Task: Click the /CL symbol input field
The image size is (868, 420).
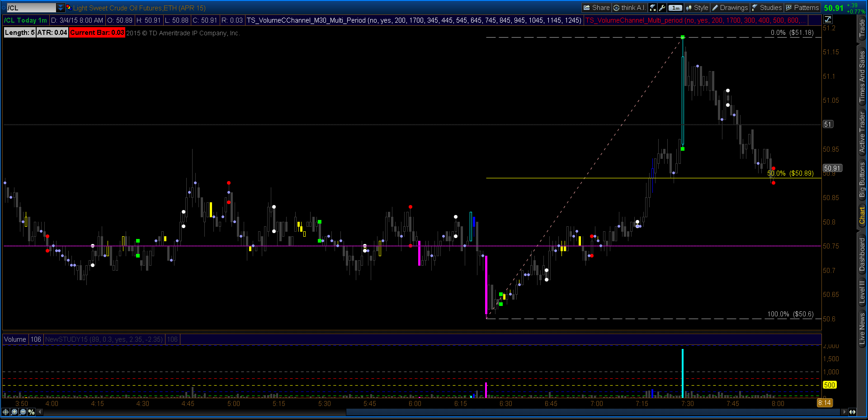Action: [x=31, y=8]
